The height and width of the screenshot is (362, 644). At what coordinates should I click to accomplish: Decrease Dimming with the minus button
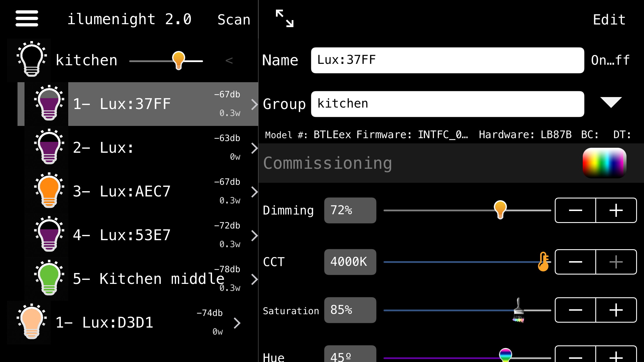click(x=575, y=210)
